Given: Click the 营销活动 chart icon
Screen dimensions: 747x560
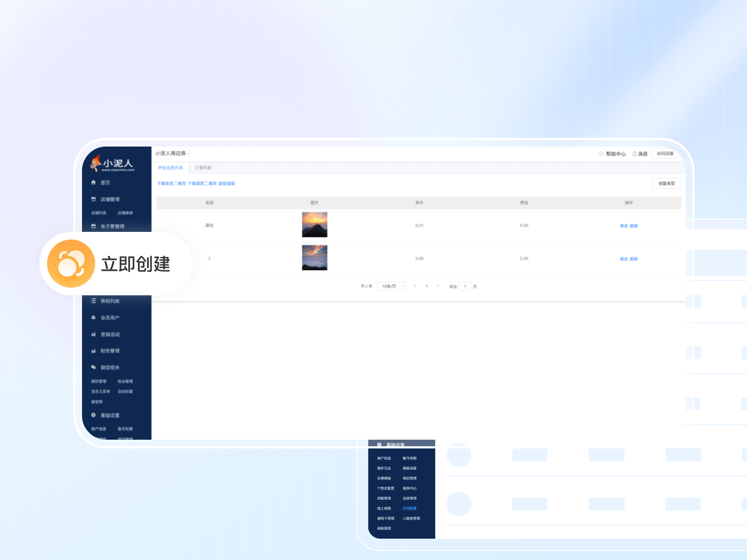Looking at the screenshot, I should pyautogui.click(x=94, y=335).
